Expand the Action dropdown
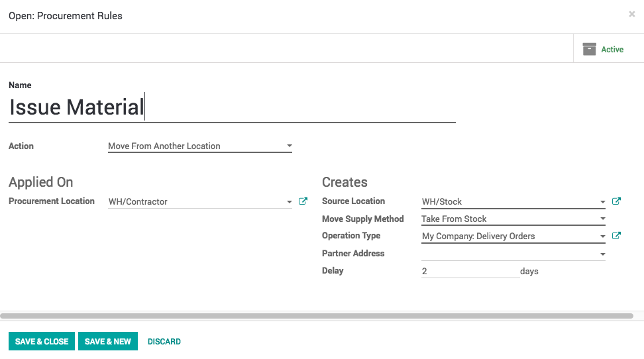Image resolution: width=644 pixels, height=359 pixels. (x=289, y=146)
